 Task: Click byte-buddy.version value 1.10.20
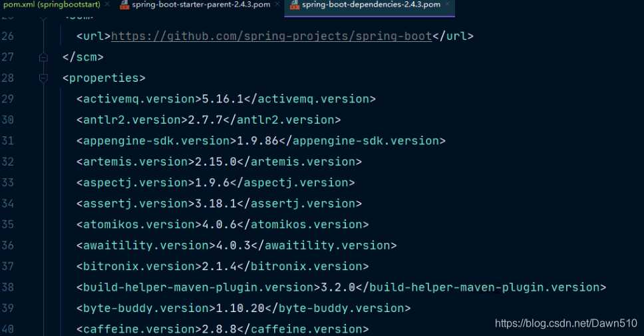(x=240, y=309)
